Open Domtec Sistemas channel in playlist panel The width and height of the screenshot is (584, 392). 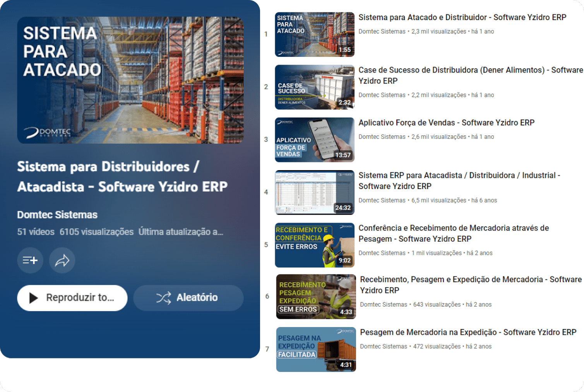pyautogui.click(x=57, y=215)
